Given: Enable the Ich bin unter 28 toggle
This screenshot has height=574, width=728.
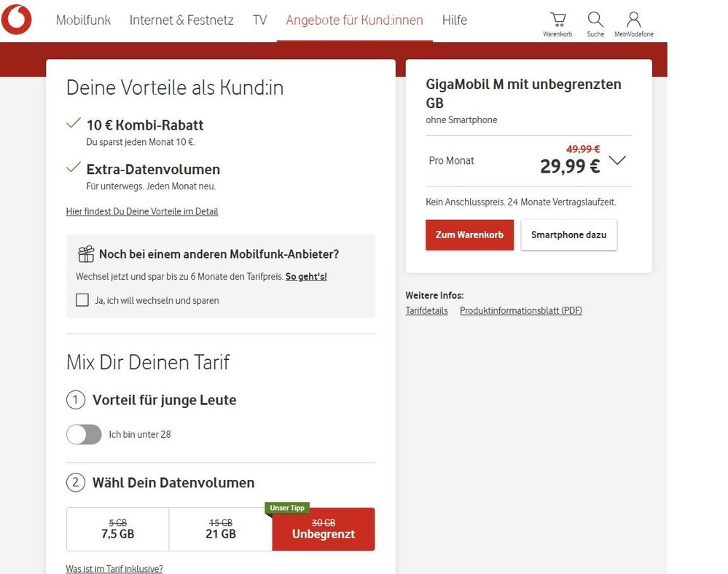Looking at the screenshot, I should click(x=84, y=434).
